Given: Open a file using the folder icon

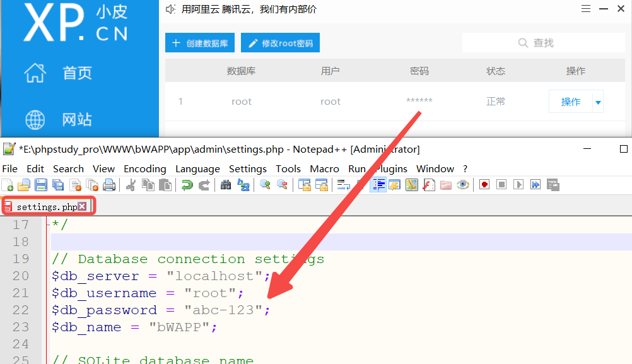Looking at the screenshot, I should (25, 184).
